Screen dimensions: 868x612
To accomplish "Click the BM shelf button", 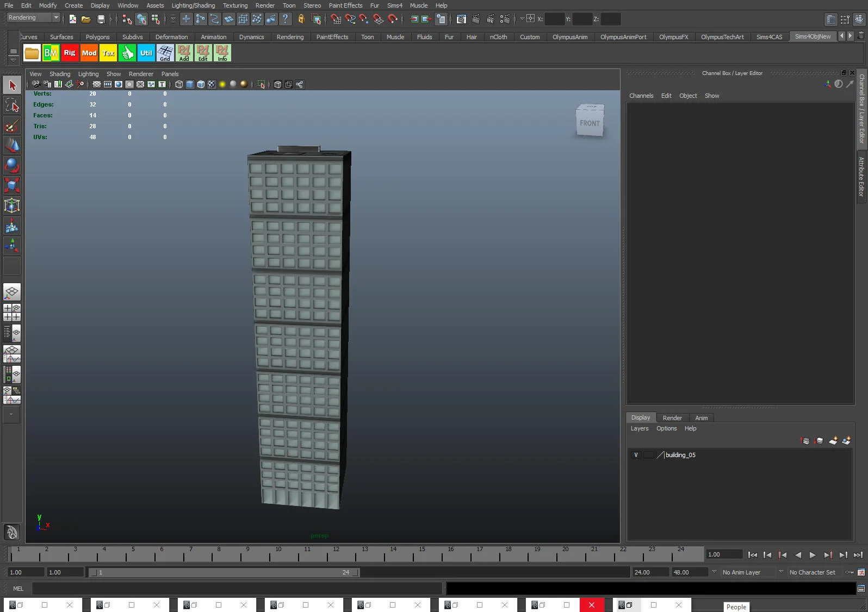I will (51, 53).
